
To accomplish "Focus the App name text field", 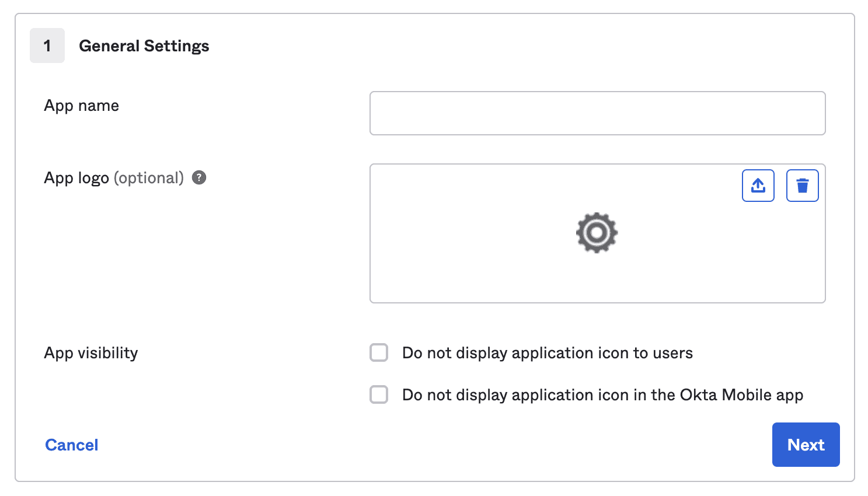I will (597, 113).
